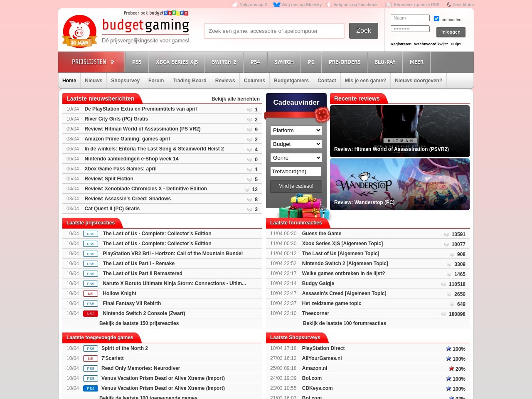Open the X follow icon link

(x=235, y=5)
